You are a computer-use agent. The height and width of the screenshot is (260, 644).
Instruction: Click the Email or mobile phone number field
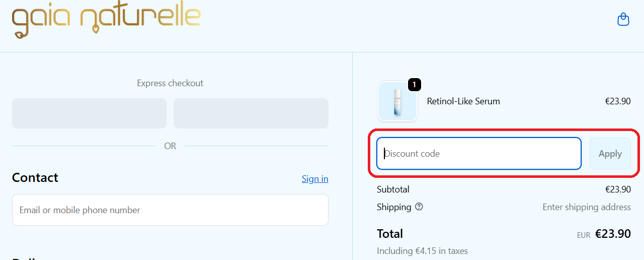[170, 210]
